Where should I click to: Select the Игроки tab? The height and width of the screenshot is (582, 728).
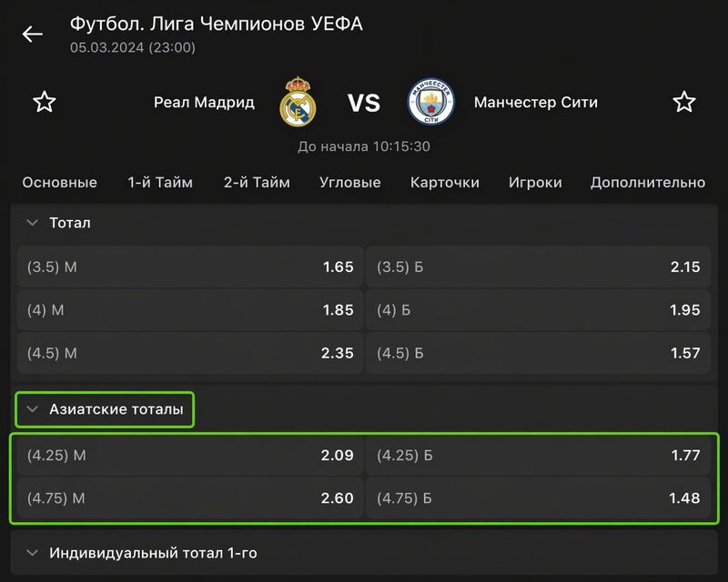pyautogui.click(x=535, y=182)
